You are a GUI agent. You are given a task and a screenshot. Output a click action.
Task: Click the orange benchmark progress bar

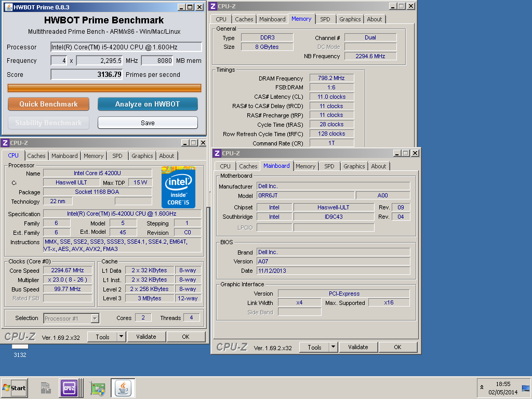coord(104,88)
